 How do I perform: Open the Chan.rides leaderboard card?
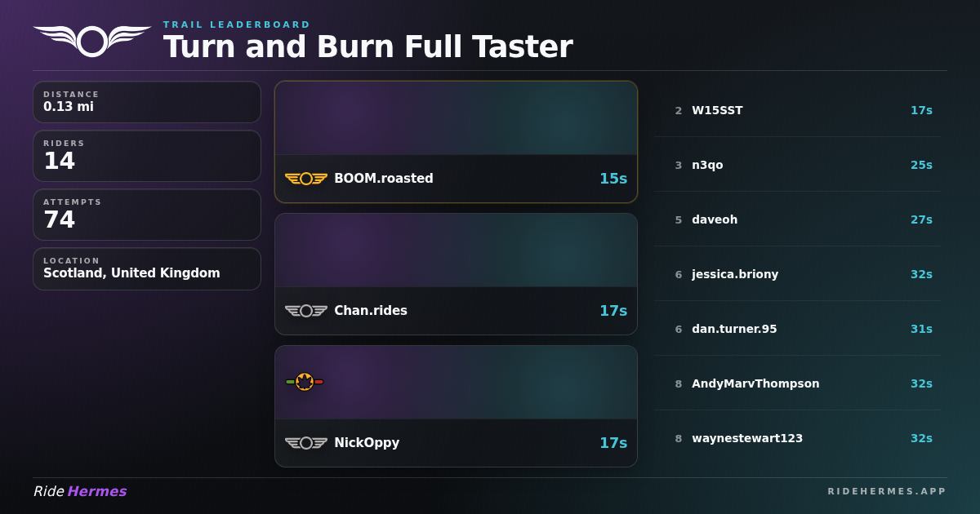[456, 274]
